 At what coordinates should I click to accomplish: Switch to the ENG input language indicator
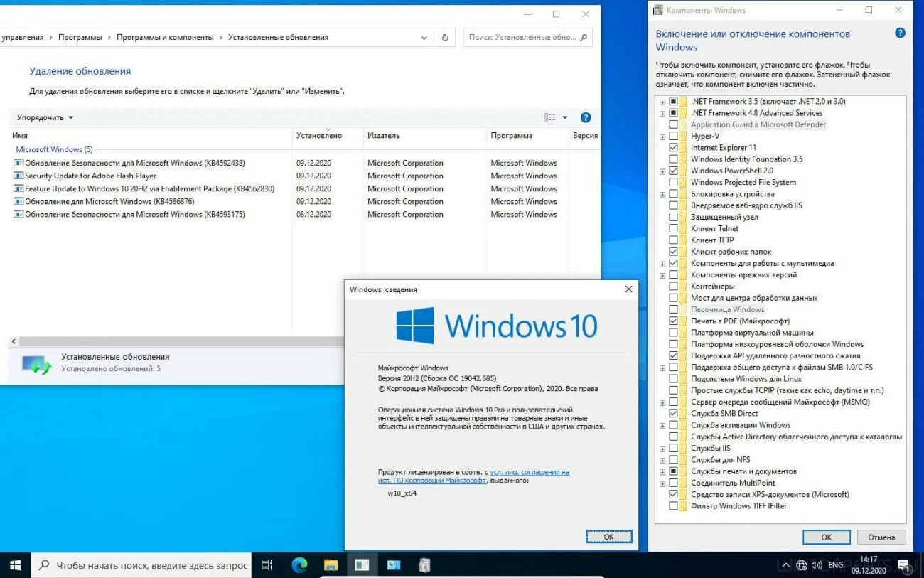click(x=835, y=566)
